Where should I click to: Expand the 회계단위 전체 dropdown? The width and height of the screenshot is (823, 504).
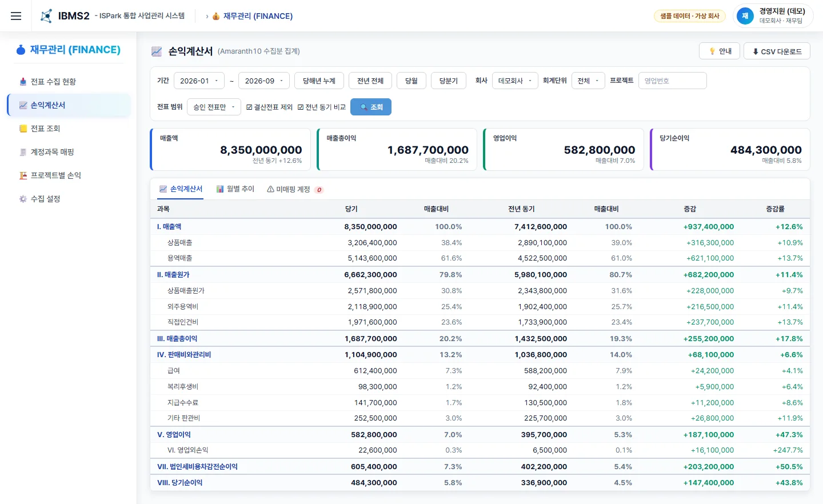coord(588,81)
